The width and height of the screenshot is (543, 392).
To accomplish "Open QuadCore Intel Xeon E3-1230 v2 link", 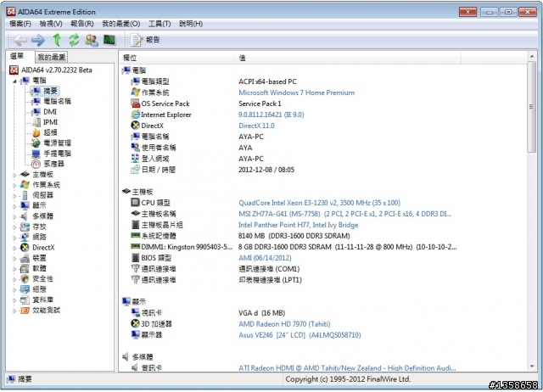I will tap(319, 203).
